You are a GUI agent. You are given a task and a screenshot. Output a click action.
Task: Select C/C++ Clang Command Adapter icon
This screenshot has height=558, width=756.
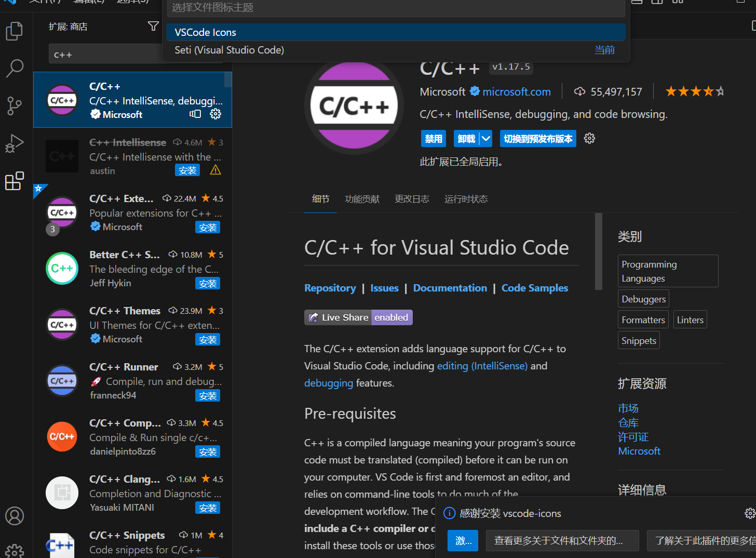point(62,493)
